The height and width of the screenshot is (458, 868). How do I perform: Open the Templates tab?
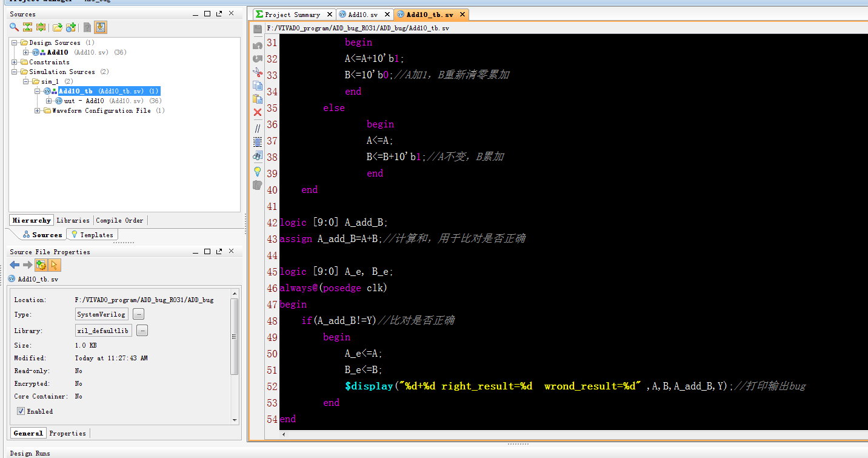click(x=92, y=235)
